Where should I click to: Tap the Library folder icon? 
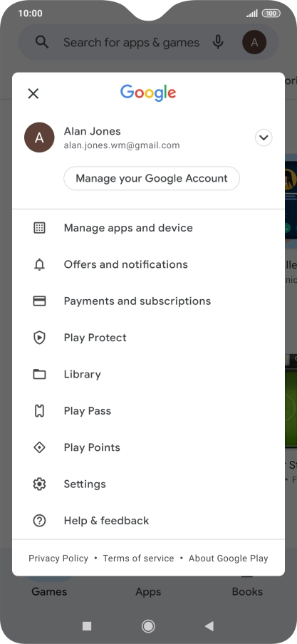39,374
